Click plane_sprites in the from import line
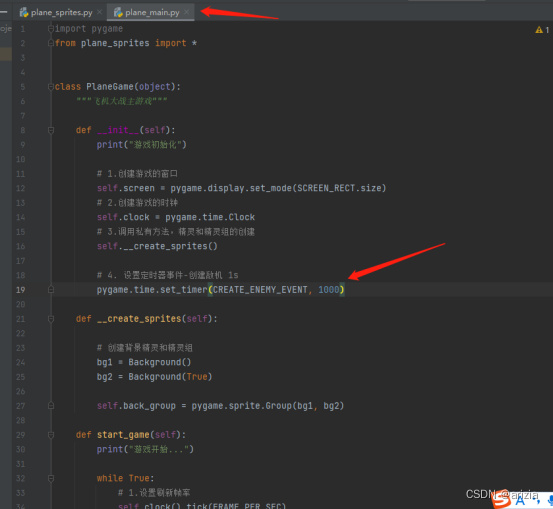The image size is (553, 509). click(115, 43)
